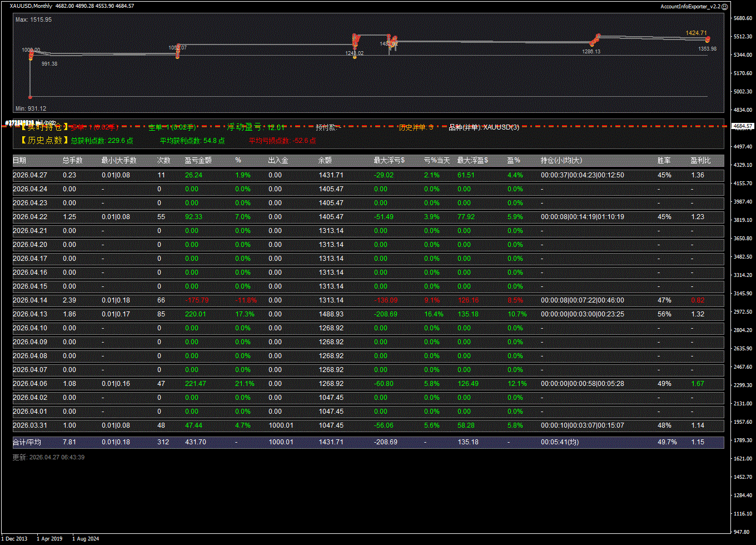Click the last equity marker beside 1424.71
756x545 pixels.
pos(708,39)
